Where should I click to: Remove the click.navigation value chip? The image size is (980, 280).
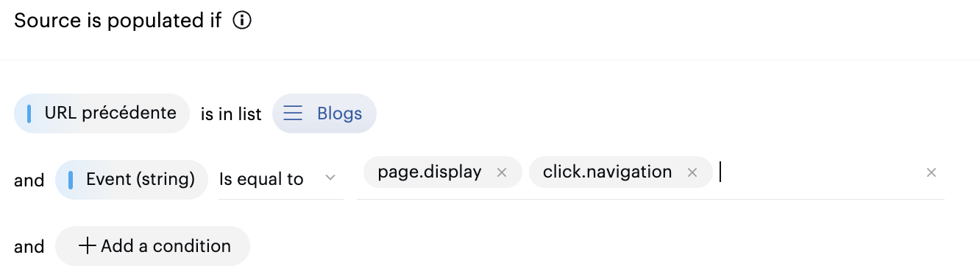pos(692,172)
